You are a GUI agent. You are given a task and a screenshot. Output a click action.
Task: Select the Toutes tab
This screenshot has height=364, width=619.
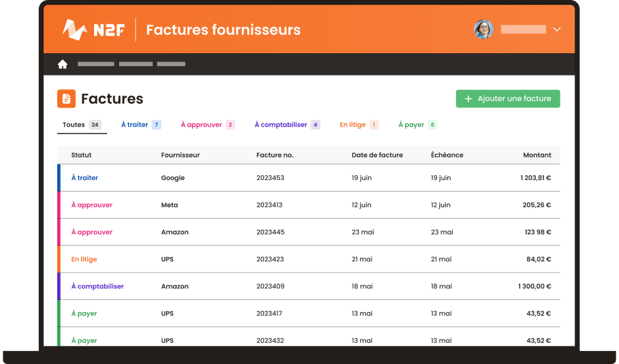(x=81, y=125)
